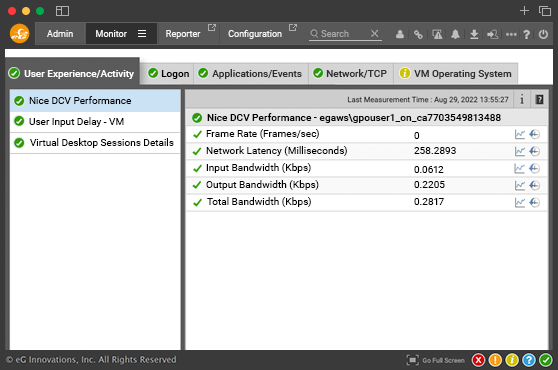Image resolution: width=558 pixels, height=370 pixels.
Task: Switch to the Network/TCP tab
Action: click(x=351, y=74)
